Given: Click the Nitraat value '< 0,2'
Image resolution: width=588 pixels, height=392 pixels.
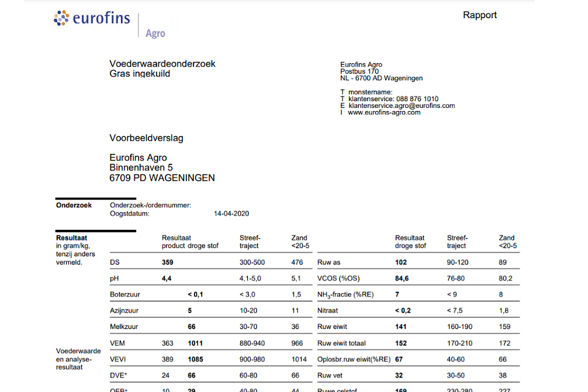Looking at the screenshot, I should (403, 311).
